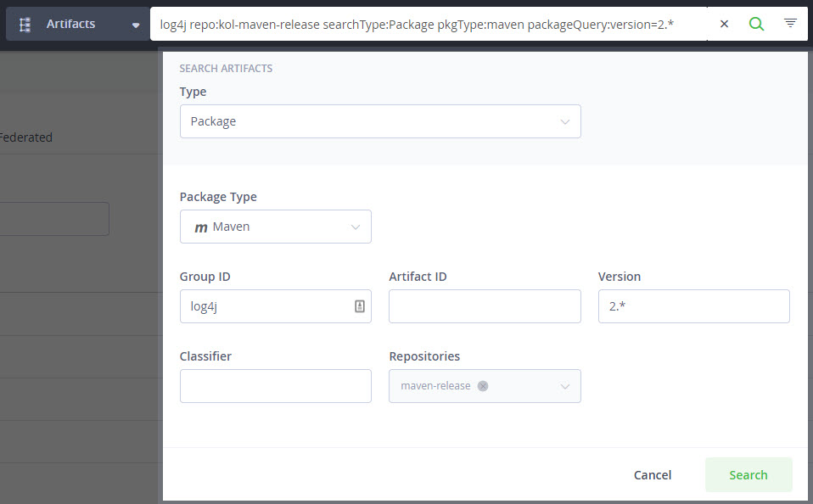This screenshot has height=504, width=813.
Task: Open the Artifacts module dropdown caret
Action: (x=135, y=25)
